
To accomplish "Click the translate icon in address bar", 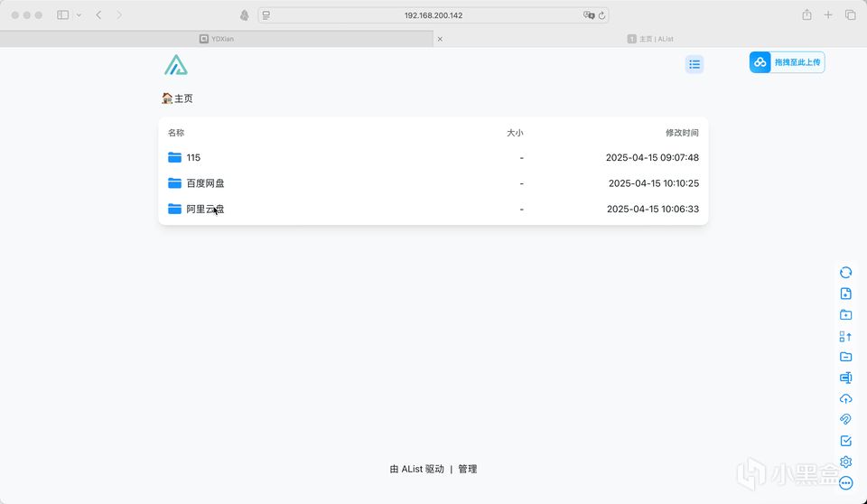I will pyautogui.click(x=589, y=15).
